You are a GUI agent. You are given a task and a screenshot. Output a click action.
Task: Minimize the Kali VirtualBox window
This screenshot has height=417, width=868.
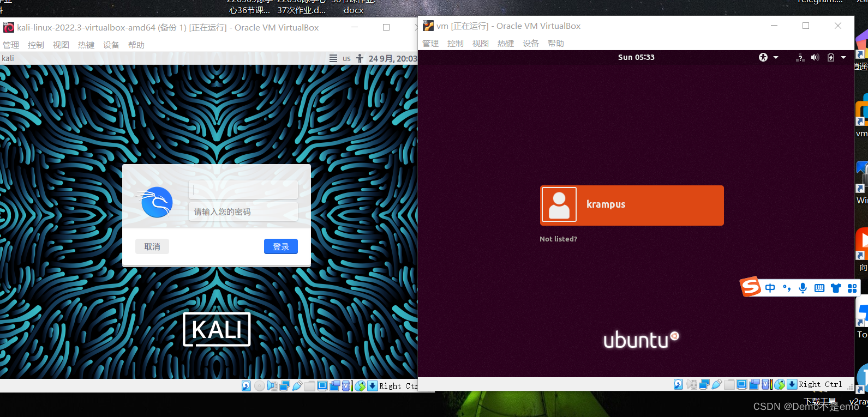355,27
